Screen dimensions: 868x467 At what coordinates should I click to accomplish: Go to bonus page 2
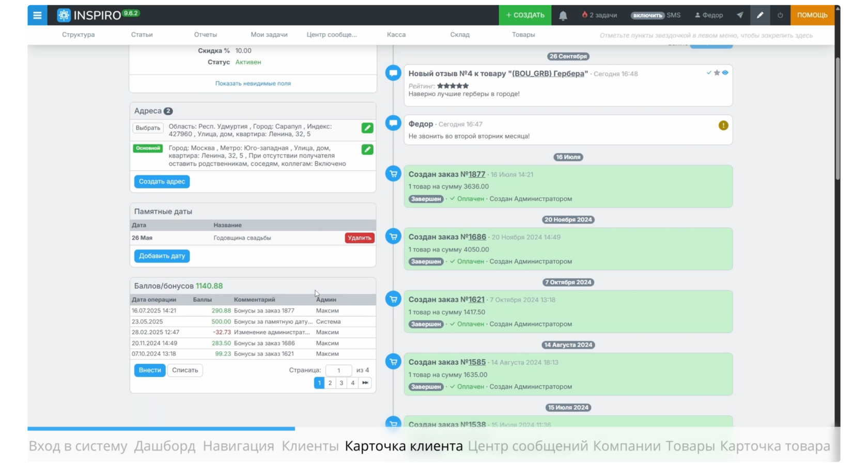pyautogui.click(x=330, y=383)
